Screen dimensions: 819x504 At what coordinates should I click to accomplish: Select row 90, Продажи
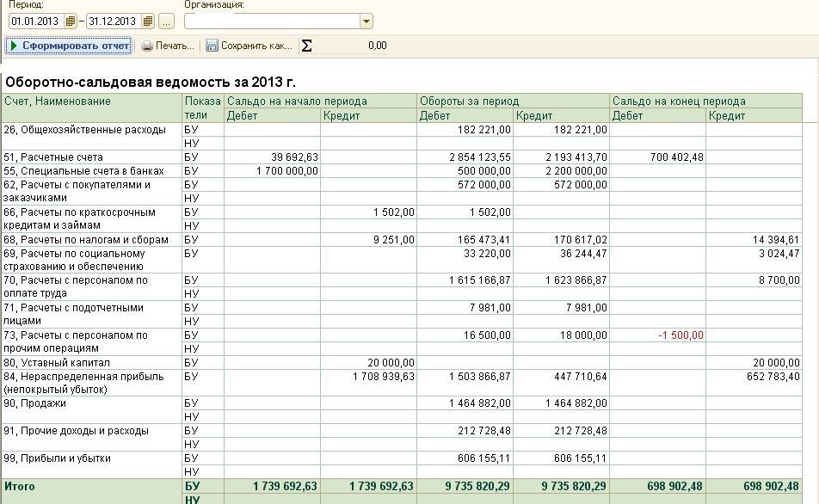pos(34,403)
